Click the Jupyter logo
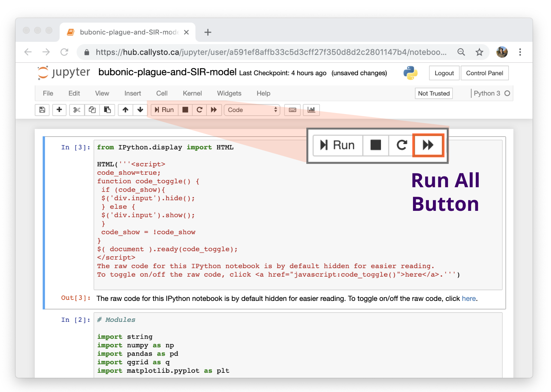The image size is (551, 392). pos(64,73)
